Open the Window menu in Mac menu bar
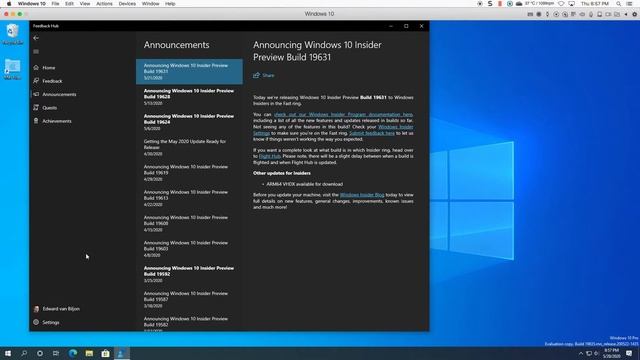 point(150,4)
